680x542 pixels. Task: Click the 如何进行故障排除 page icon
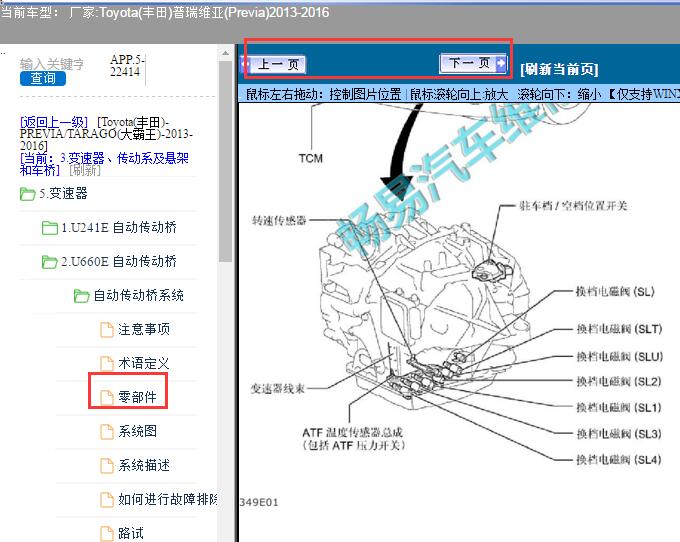pos(107,500)
